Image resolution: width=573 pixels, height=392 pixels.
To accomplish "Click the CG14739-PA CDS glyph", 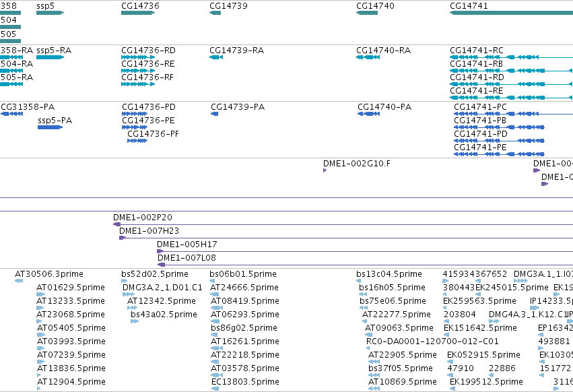I will click(x=215, y=114).
